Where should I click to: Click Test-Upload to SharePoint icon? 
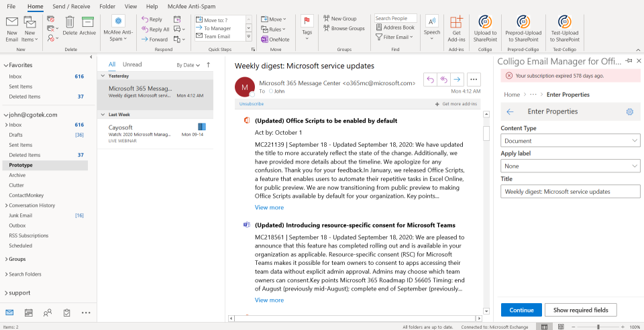(565, 29)
